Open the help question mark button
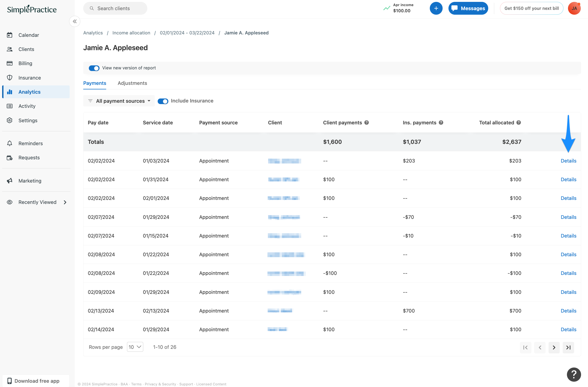588x387 pixels. [x=574, y=374]
